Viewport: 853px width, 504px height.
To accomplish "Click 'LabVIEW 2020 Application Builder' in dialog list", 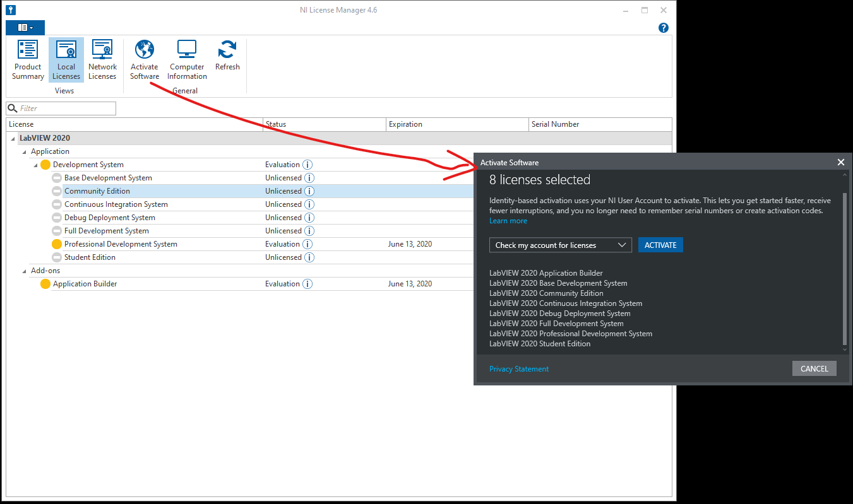I will 546,273.
